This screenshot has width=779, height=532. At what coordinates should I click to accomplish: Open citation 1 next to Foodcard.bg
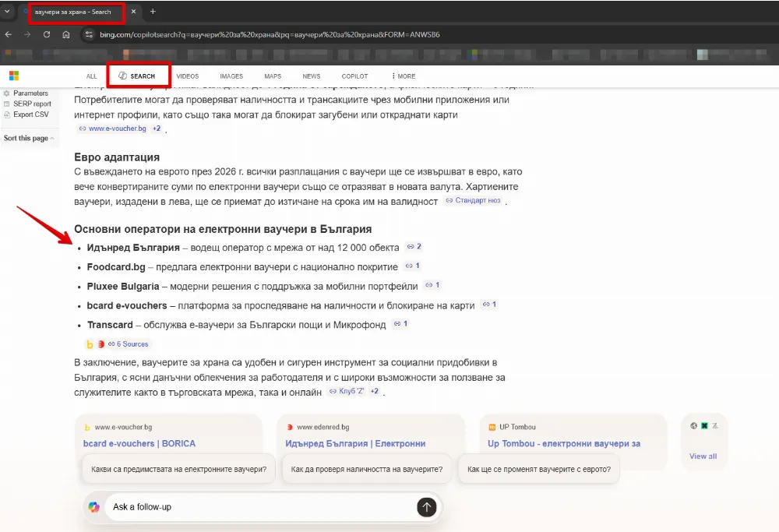coord(412,266)
